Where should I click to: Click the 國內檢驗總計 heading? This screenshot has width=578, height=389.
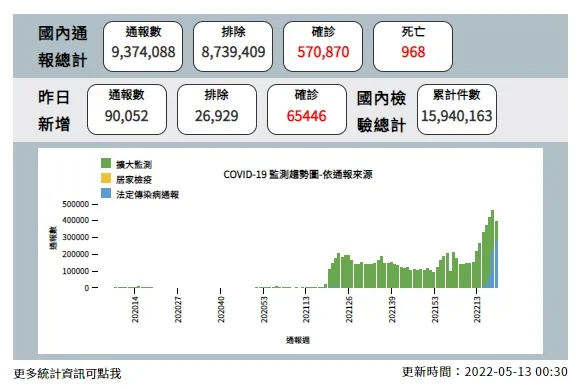coord(382,111)
